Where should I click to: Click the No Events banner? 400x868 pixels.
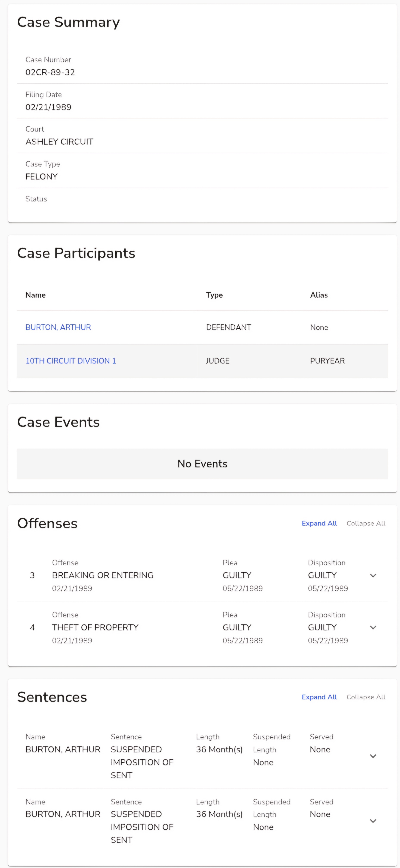click(202, 464)
